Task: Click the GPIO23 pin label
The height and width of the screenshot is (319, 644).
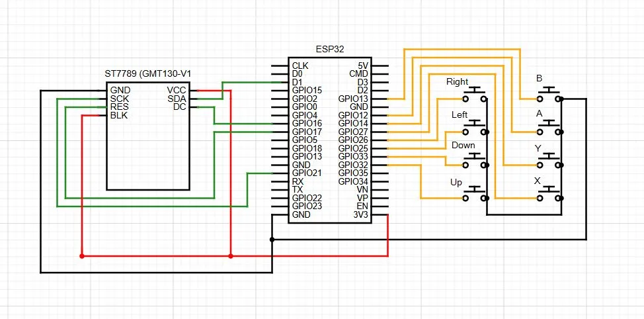Action: (x=307, y=206)
